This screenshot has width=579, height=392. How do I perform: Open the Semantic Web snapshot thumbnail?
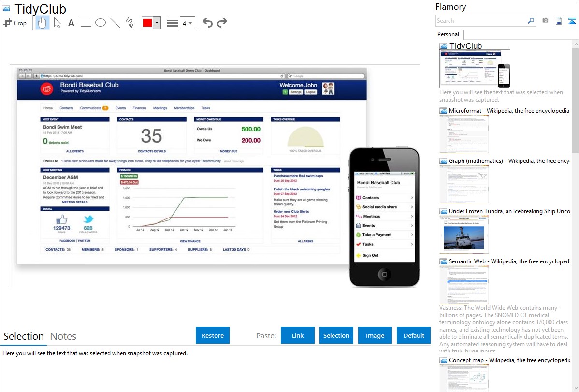click(464, 285)
